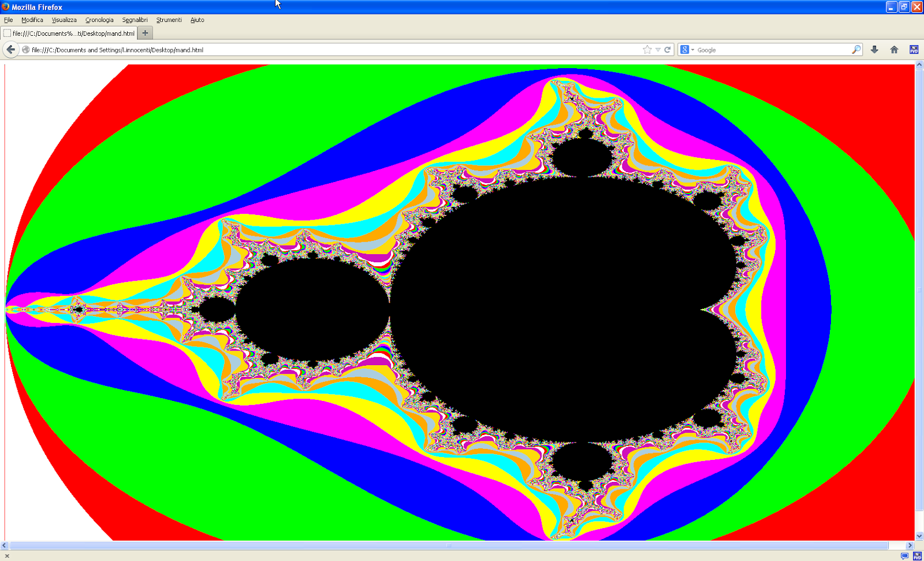Select the mand.html browser tab
The height and width of the screenshot is (561, 924).
69,33
